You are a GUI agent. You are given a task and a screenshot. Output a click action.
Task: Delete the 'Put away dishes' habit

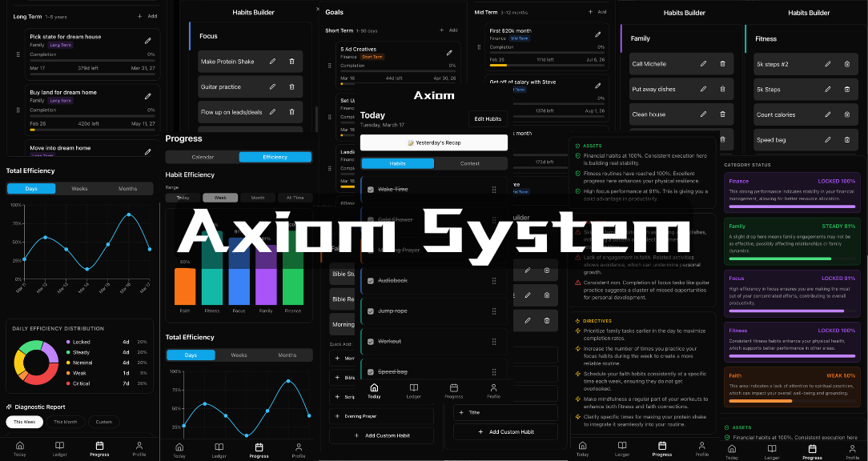pos(722,89)
